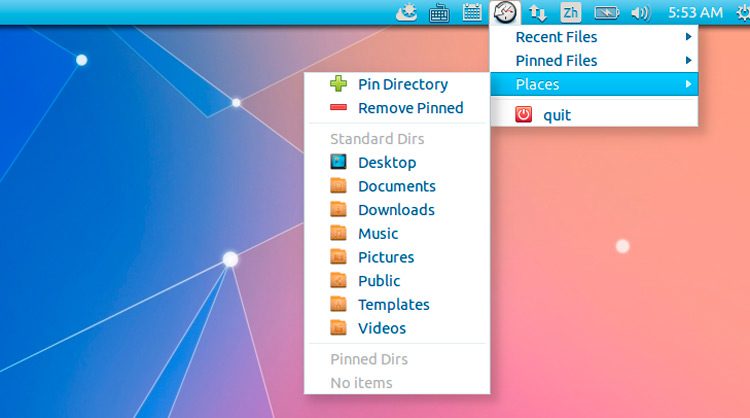Open Music from Standard Dirs
Screen dimensions: 750x418
pyautogui.click(x=397, y=233)
